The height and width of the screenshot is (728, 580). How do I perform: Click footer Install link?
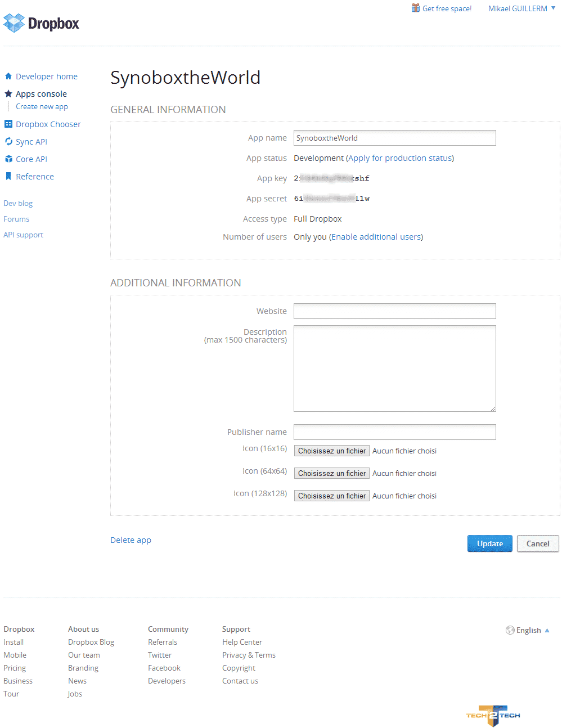click(14, 642)
